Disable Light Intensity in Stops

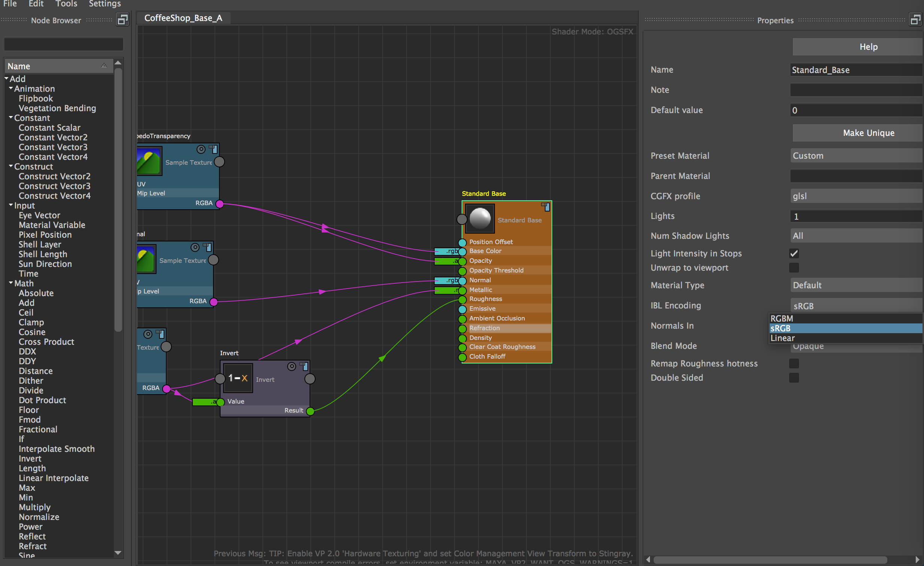tap(794, 253)
